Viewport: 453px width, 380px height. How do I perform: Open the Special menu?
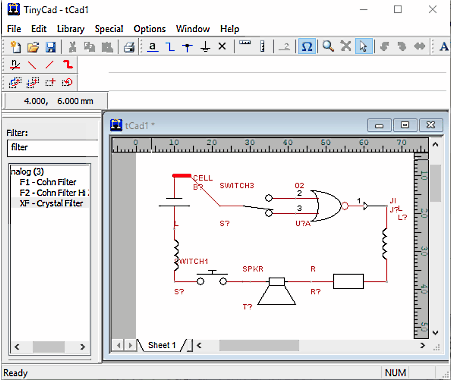coord(109,29)
